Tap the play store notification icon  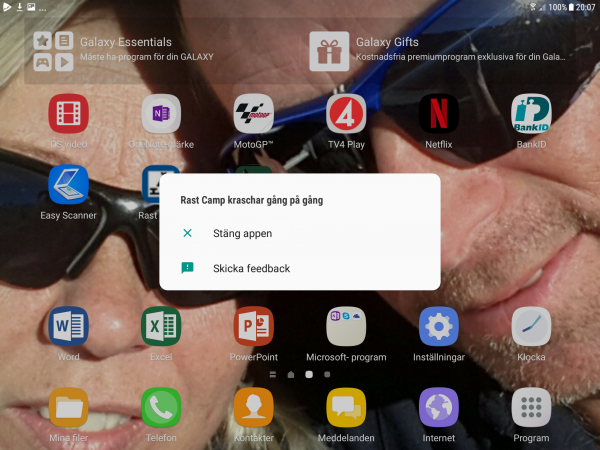tap(7, 7)
